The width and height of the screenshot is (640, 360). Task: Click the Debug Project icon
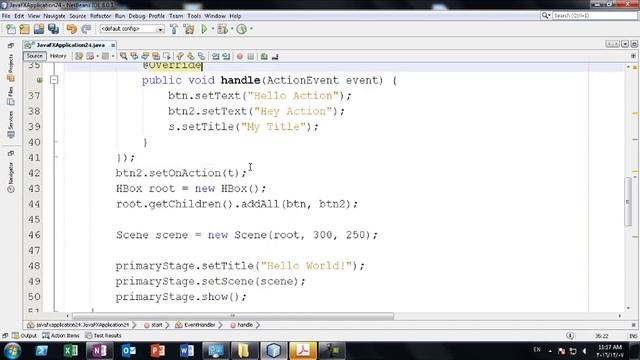(222, 29)
